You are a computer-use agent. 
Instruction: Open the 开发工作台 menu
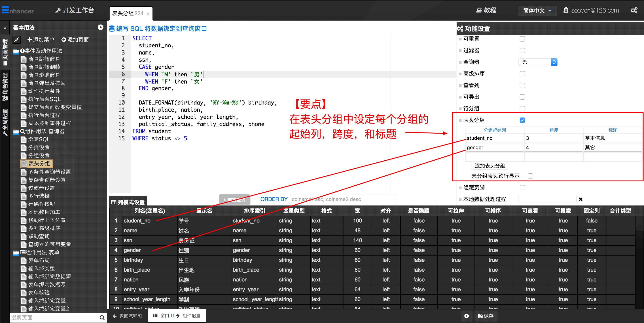point(75,10)
